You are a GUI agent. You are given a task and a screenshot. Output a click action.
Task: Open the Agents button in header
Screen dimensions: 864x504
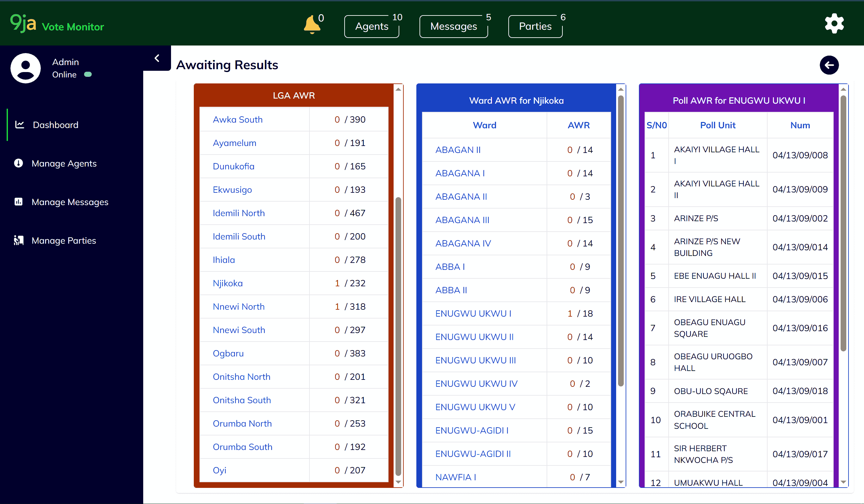pyautogui.click(x=371, y=26)
